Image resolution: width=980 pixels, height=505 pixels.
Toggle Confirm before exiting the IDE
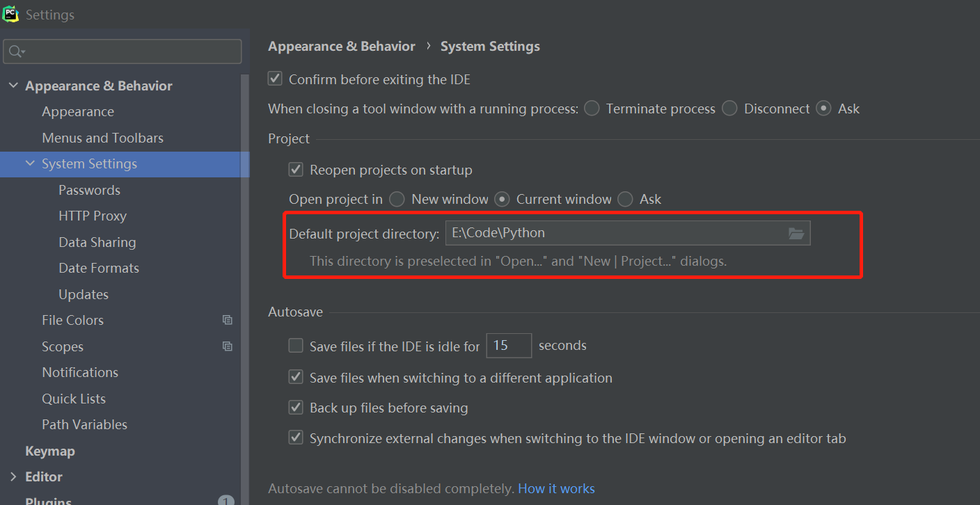[276, 79]
